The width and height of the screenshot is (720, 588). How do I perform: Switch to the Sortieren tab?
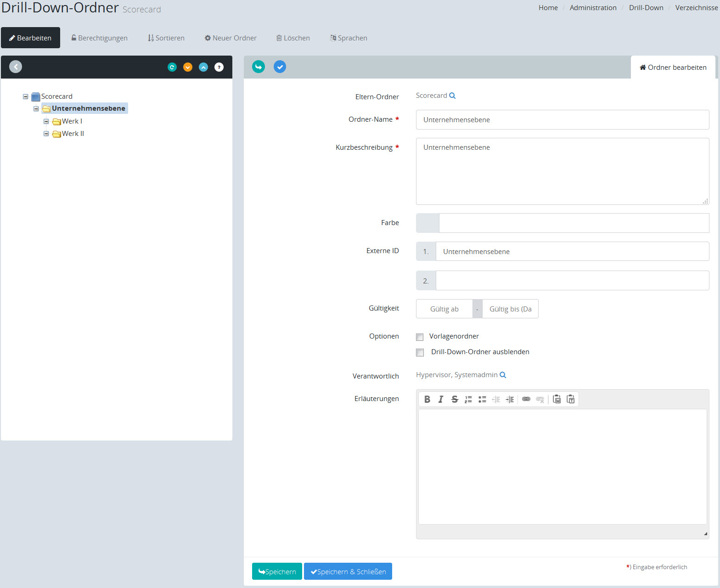[x=166, y=38]
